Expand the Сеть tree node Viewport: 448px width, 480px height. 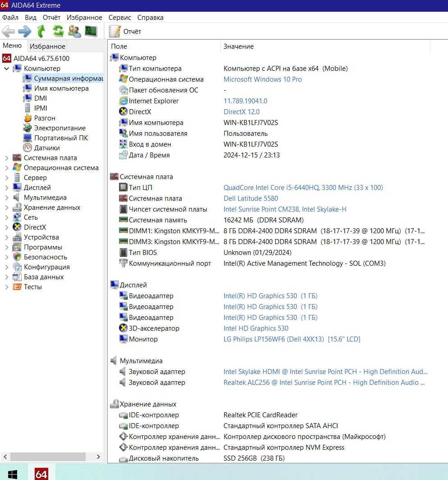coord(6,217)
